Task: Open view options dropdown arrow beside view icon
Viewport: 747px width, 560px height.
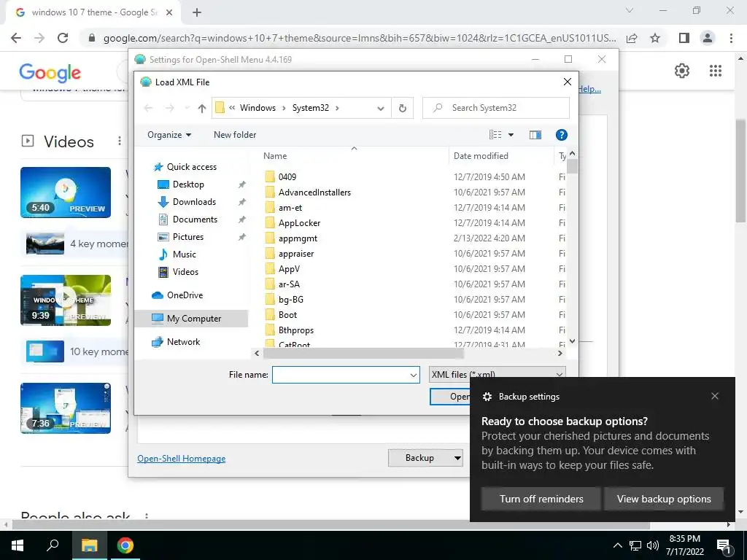Action: [x=511, y=135]
